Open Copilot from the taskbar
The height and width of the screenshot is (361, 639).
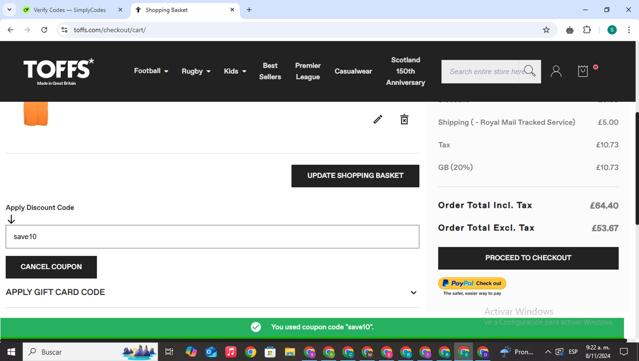point(191,352)
